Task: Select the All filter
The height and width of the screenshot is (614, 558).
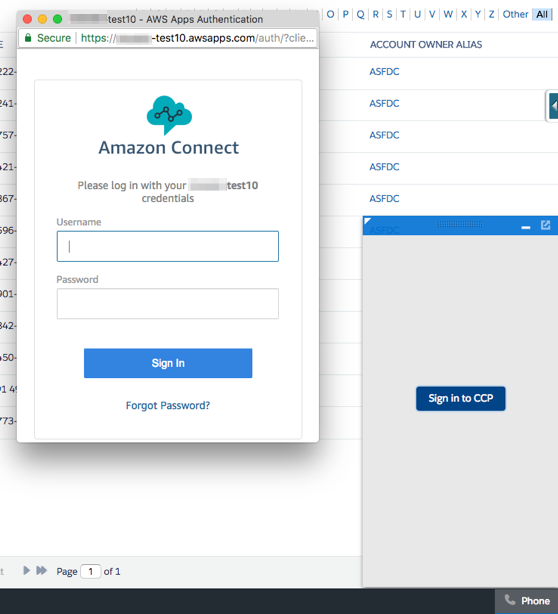Action: pos(542,14)
